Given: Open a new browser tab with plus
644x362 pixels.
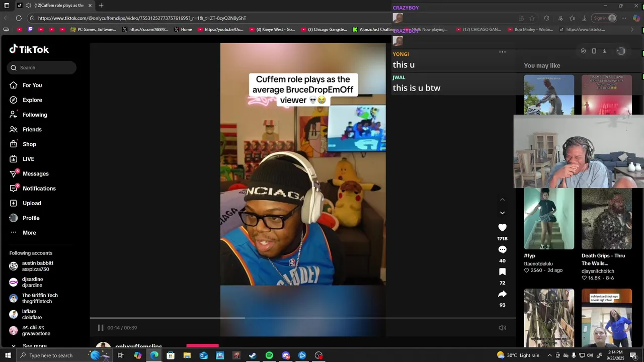Looking at the screenshot, I should [x=101, y=6].
